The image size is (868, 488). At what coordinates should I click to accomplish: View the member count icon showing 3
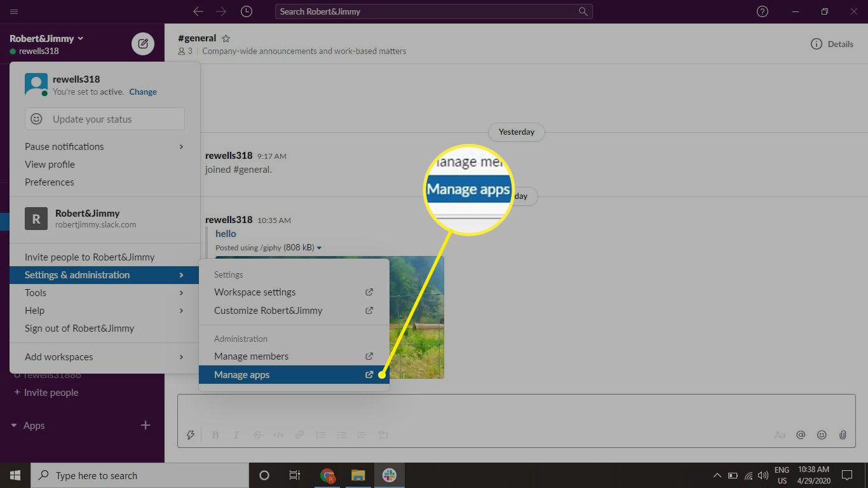point(186,51)
